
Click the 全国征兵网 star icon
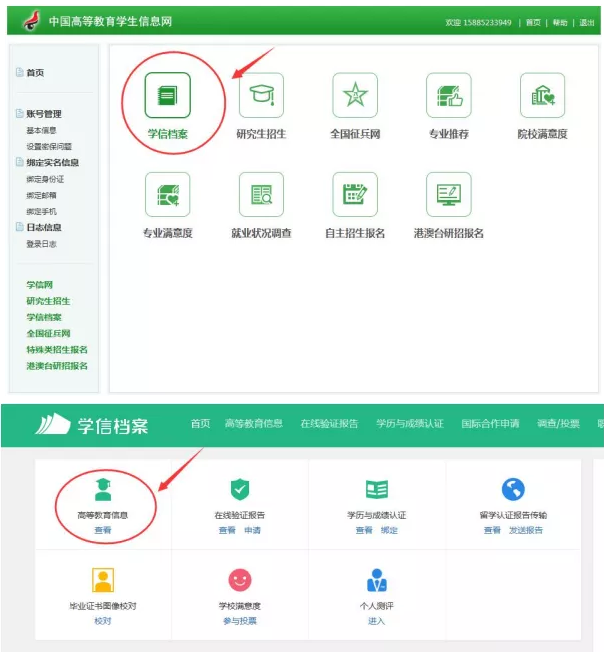(355, 95)
